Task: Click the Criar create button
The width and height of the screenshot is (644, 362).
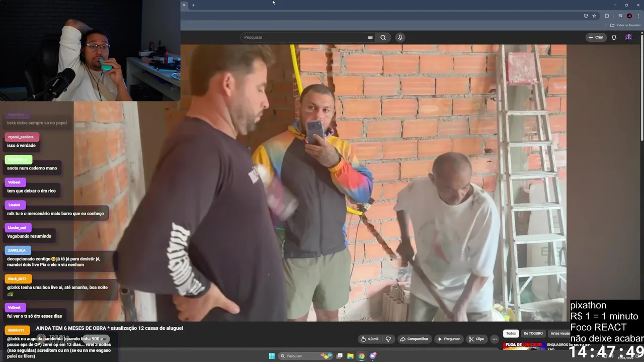Action: [596, 37]
